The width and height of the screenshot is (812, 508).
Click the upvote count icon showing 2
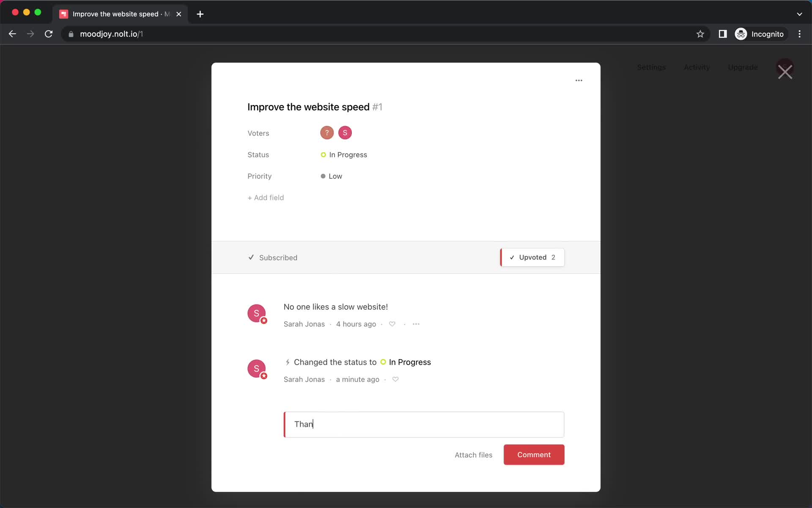click(x=553, y=257)
